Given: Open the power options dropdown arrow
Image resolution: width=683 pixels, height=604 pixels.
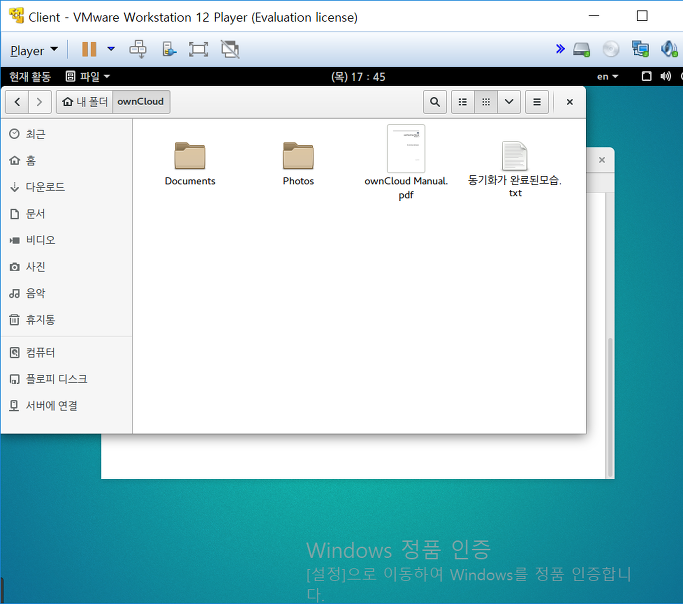Looking at the screenshot, I should click(111, 49).
